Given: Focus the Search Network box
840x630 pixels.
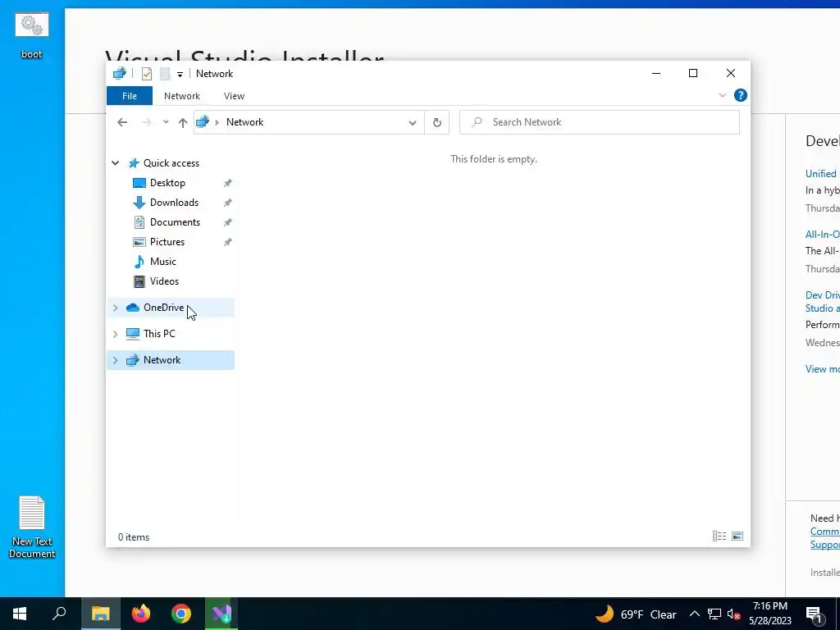Looking at the screenshot, I should (x=600, y=122).
